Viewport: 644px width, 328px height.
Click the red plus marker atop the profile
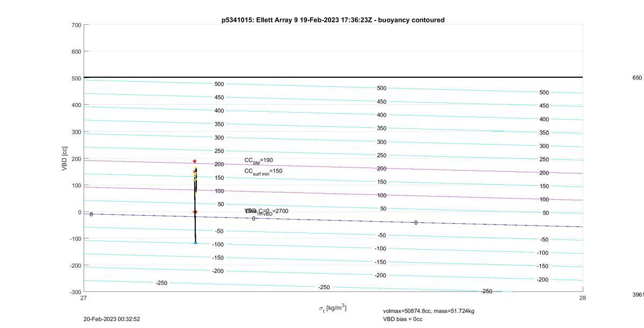195,161
